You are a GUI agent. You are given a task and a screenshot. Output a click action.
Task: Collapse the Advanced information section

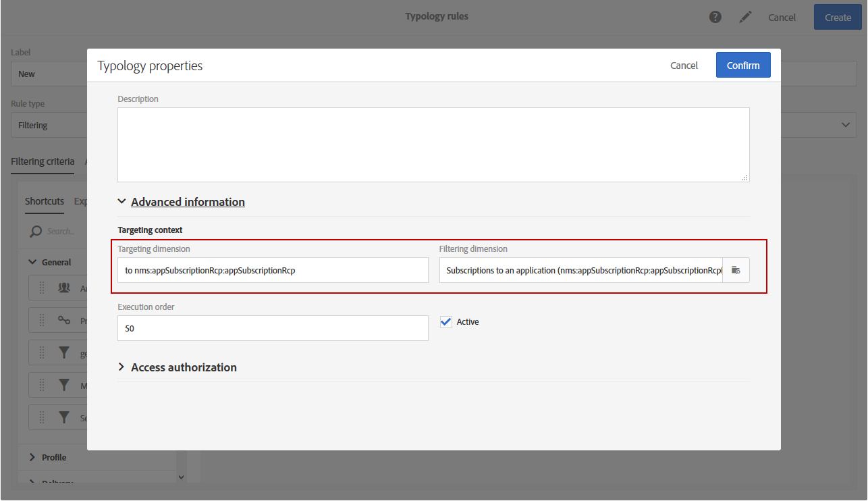click(x=122, y=201)
